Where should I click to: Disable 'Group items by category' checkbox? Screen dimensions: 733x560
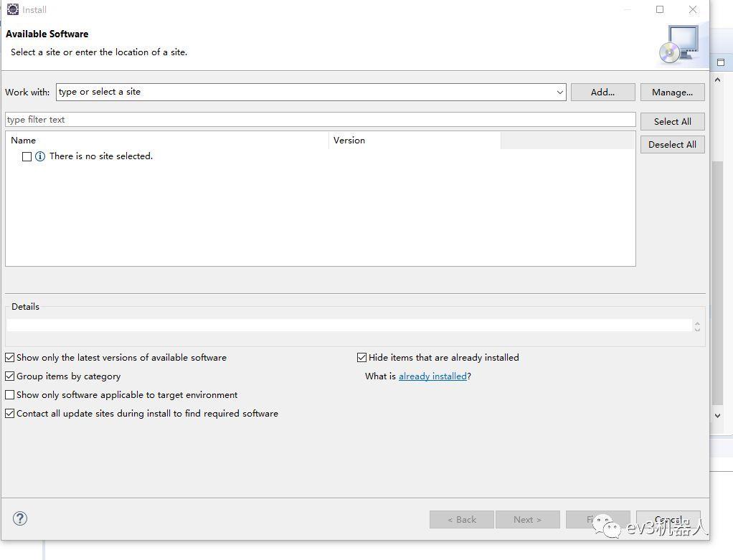[10, 376]
